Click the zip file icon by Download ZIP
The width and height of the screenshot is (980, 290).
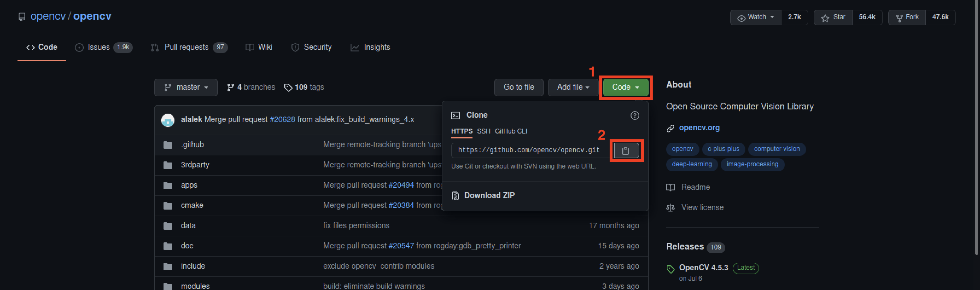click(x=455, y=196)
